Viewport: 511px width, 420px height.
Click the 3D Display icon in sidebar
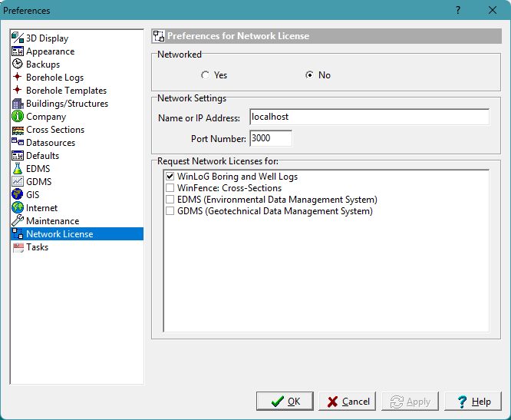tap(18, 38)
